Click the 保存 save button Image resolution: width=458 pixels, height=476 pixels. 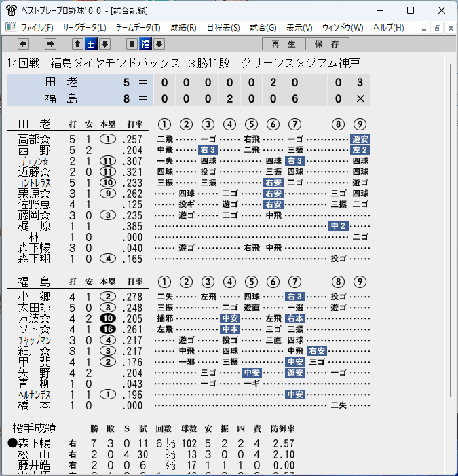327,44
